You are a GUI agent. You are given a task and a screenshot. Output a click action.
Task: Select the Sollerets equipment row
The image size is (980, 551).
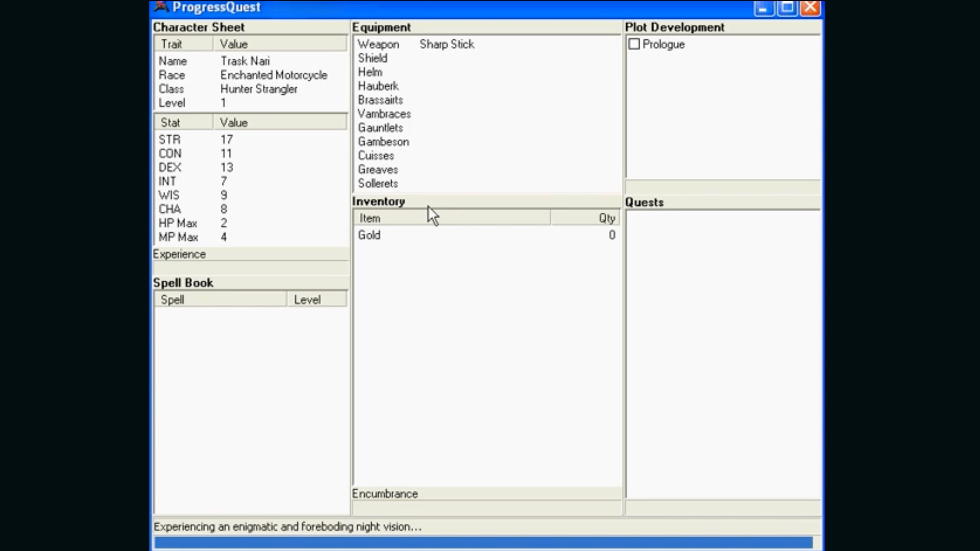point(378,183)
